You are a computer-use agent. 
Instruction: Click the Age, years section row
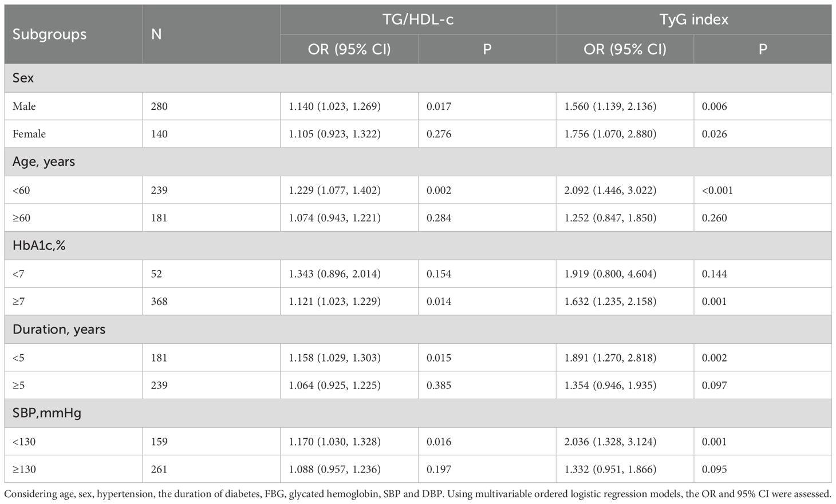tap(44, 162)
